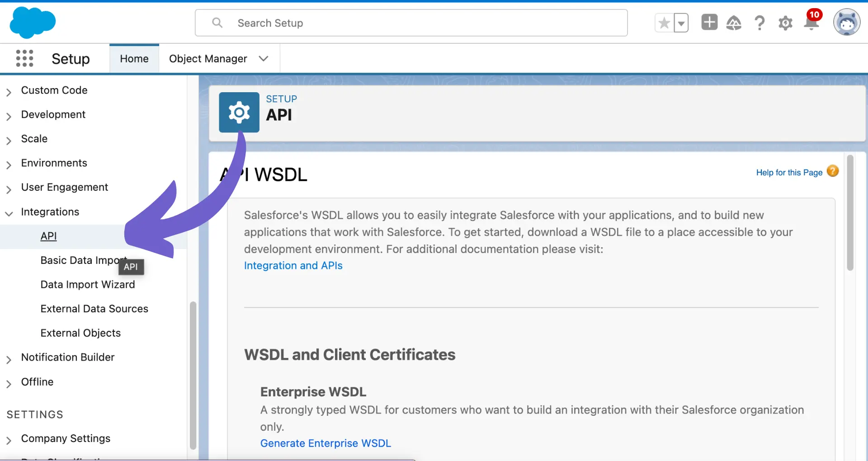Expand the Development section
This screenshot has width=868, height=461.
click(x=9, y=117)
